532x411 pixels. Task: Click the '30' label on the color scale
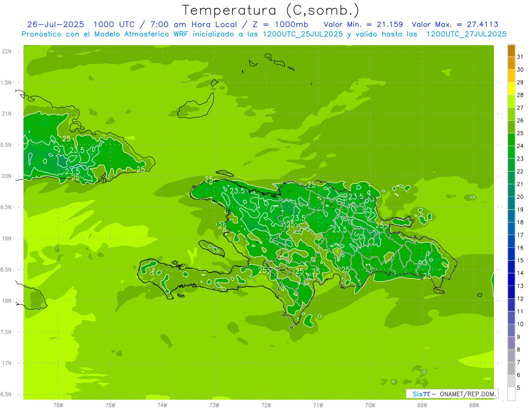tap(520, 70)
